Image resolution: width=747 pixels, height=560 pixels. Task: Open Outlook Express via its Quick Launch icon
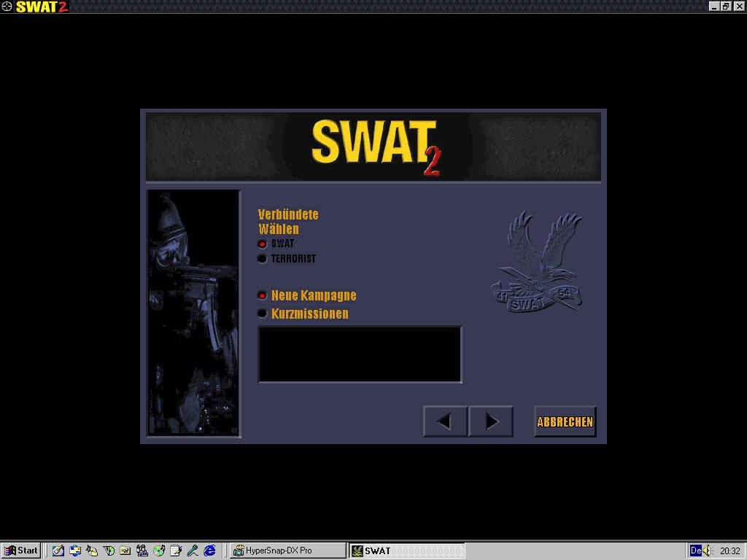pyautogui.click(x=75, y=551)
